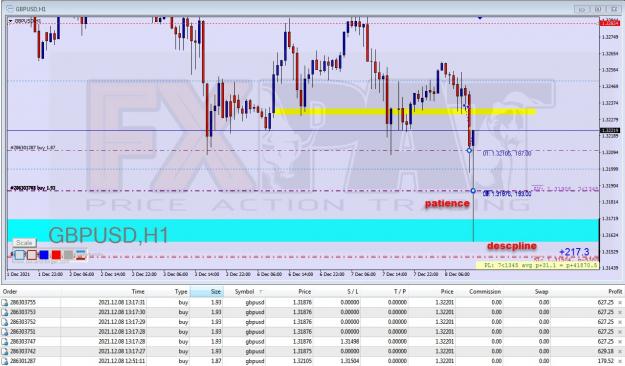
Task: Select order icon for order 286303755
Action: coord(5,303)
